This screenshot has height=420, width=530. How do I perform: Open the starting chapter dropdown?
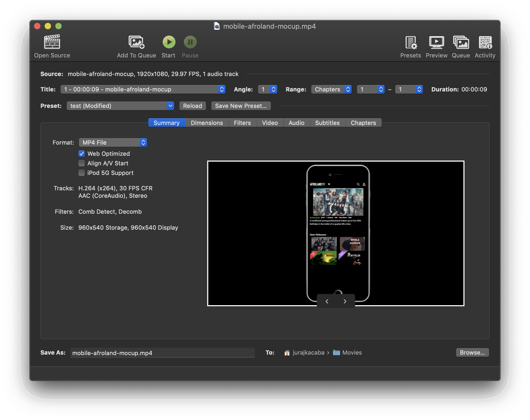pyautogui.click(x=371, y=89)
